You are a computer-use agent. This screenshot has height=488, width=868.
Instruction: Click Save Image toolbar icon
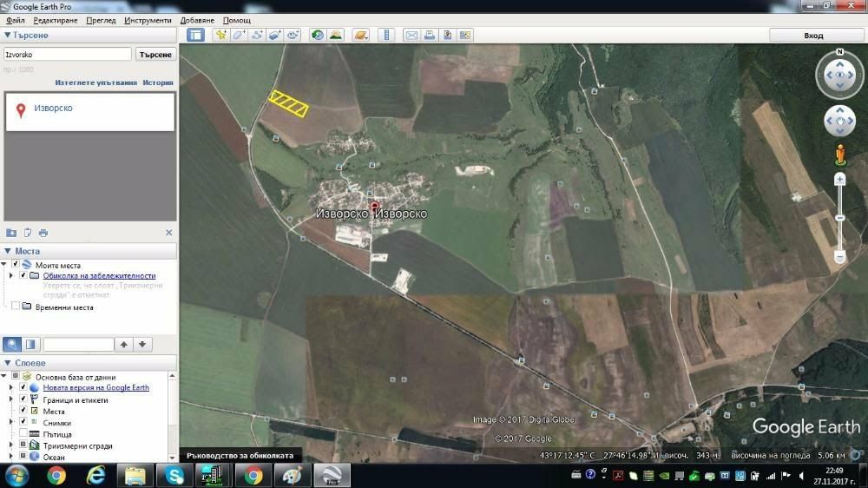coord(447,35)
